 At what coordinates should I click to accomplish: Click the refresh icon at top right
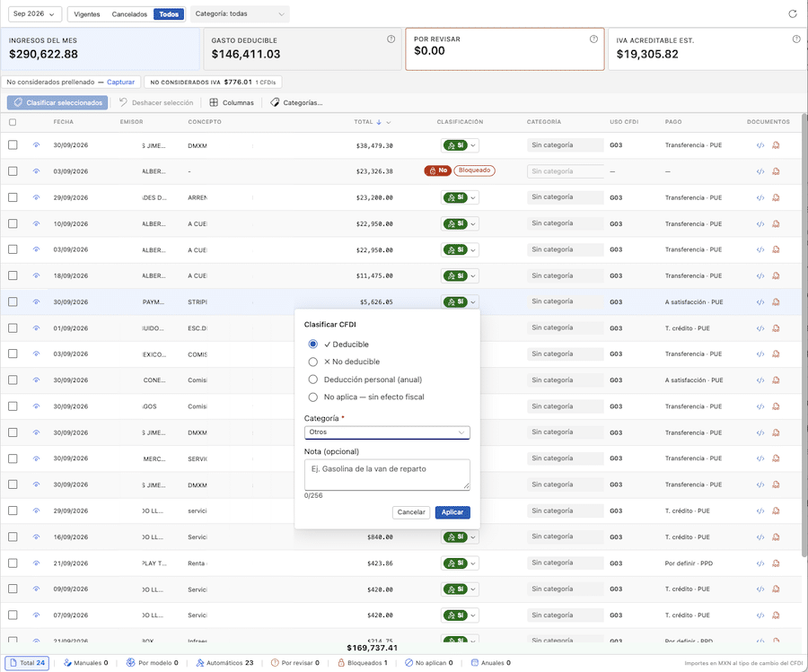click(793, 13)
